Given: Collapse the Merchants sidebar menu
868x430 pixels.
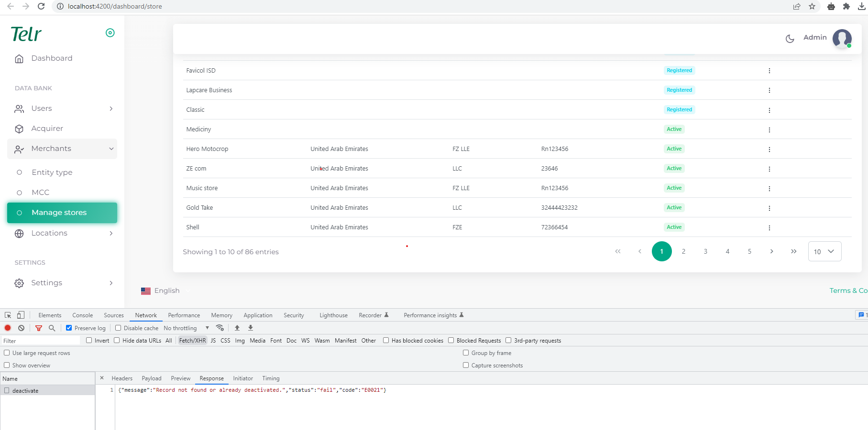Looking at the screenshot, I should point(62,149).
